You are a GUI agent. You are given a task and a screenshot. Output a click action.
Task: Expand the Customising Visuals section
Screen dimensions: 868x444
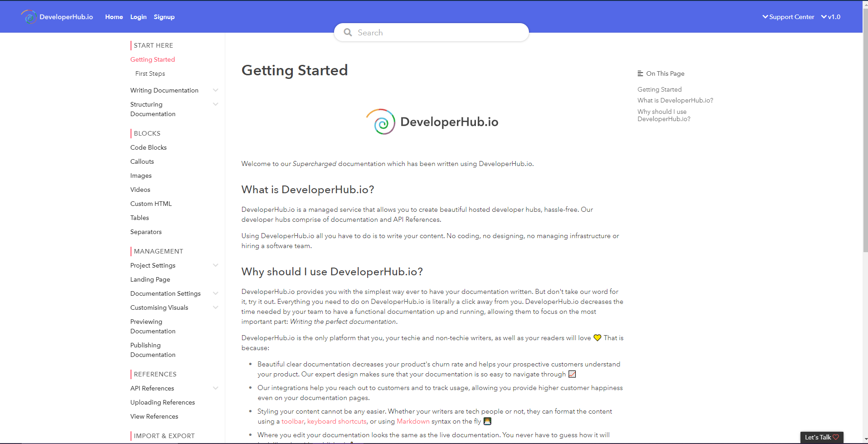pos(216,307)
